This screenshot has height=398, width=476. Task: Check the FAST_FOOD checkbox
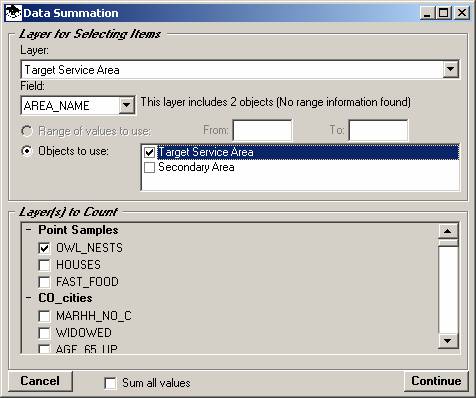(44, 282)
